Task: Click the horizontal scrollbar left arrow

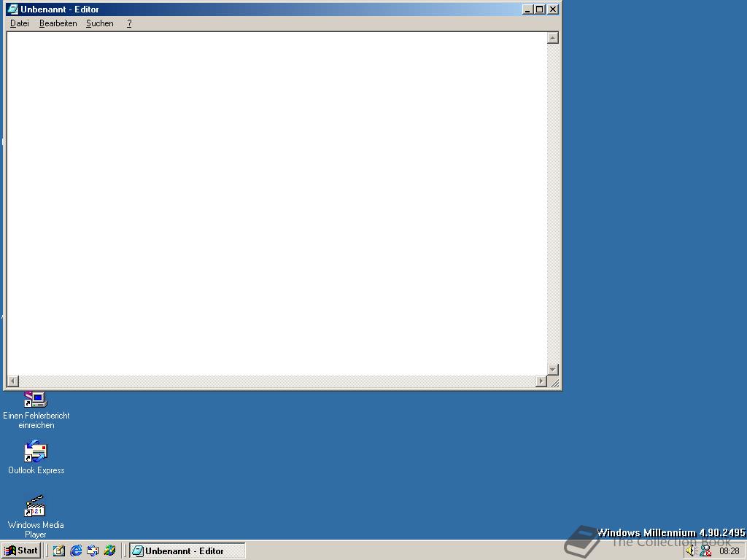Action: (13, 381)
